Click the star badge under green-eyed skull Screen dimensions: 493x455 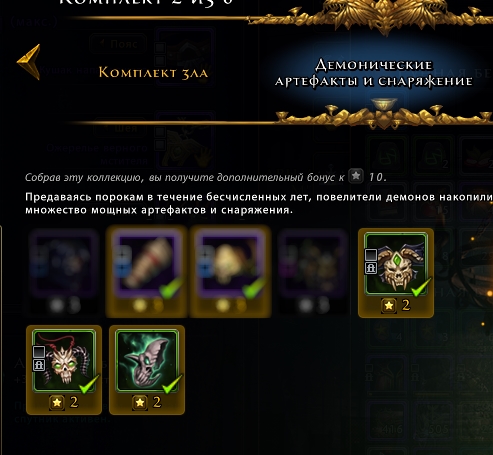tap(57, 403)
